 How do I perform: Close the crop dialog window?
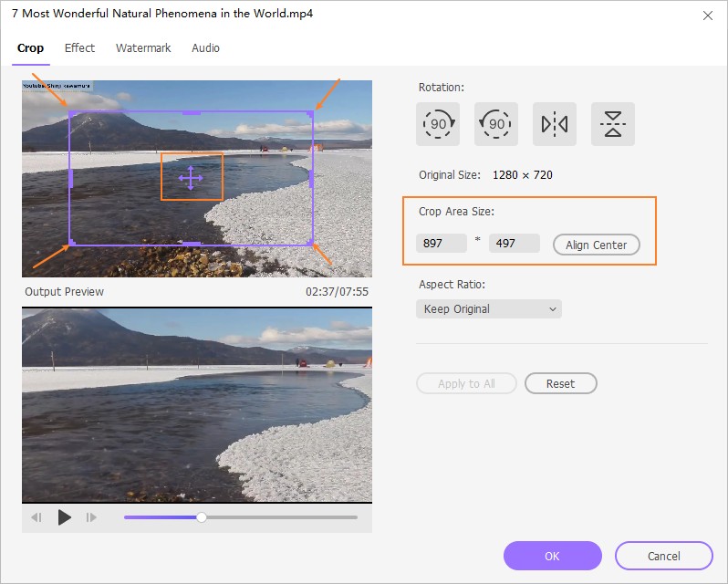point(708,16)
